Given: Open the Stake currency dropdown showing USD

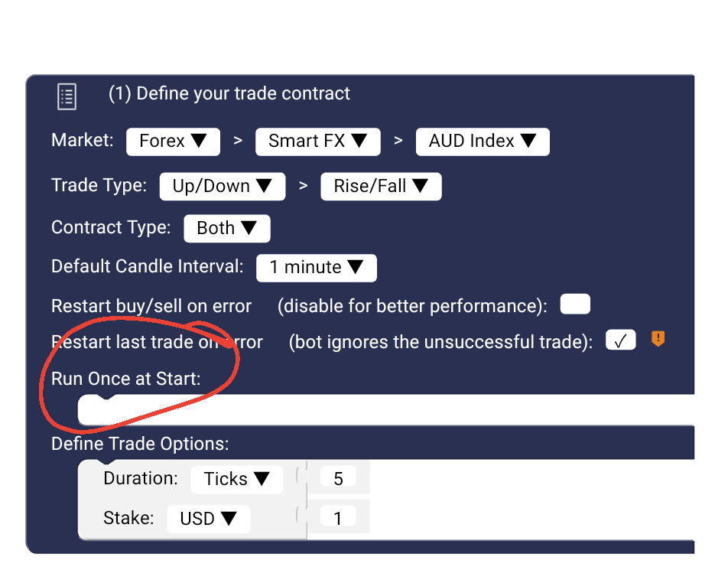Looking at the screenshot, I should [208, 518].
